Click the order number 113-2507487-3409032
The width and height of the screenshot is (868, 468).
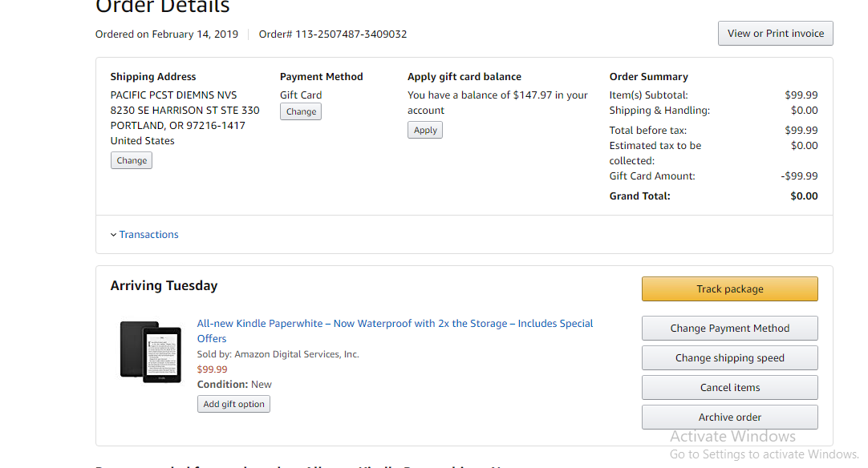(x=351, y=34)
